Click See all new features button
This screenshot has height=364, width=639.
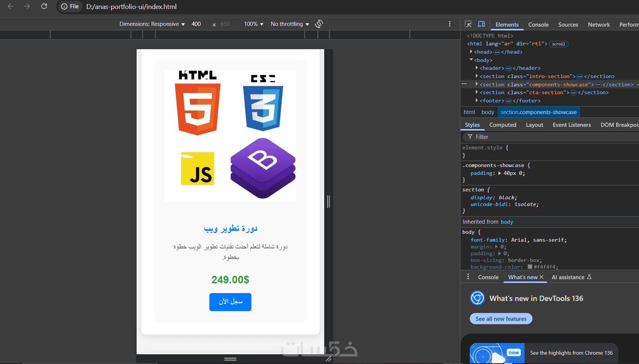(501, 319)
